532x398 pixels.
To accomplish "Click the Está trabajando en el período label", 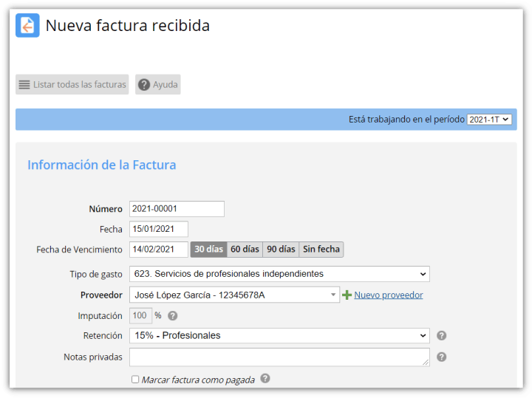I will point(406,120).
